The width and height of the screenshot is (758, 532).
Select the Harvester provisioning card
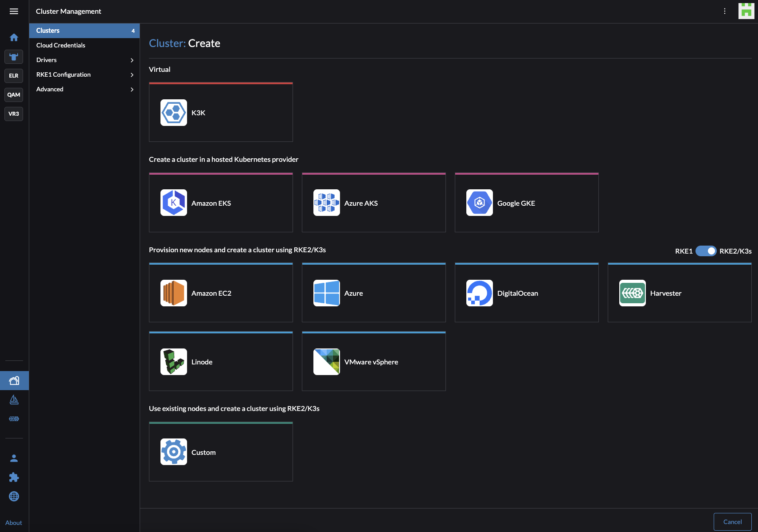tap(679, 293)
